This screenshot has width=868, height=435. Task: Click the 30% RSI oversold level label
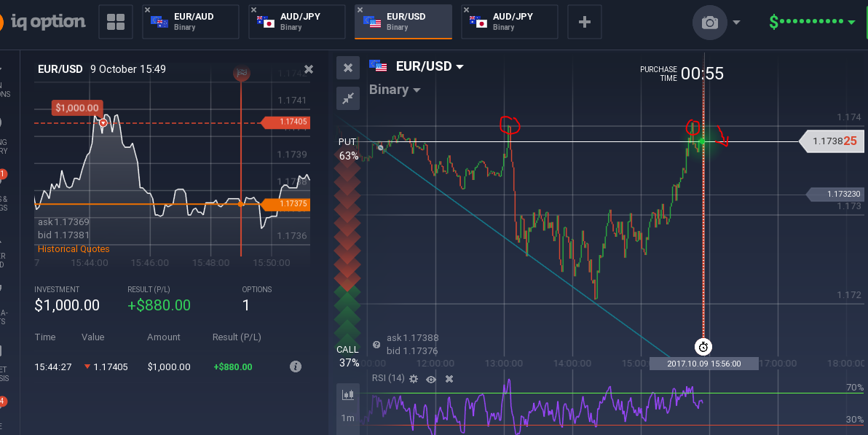(x=855, y=420)
